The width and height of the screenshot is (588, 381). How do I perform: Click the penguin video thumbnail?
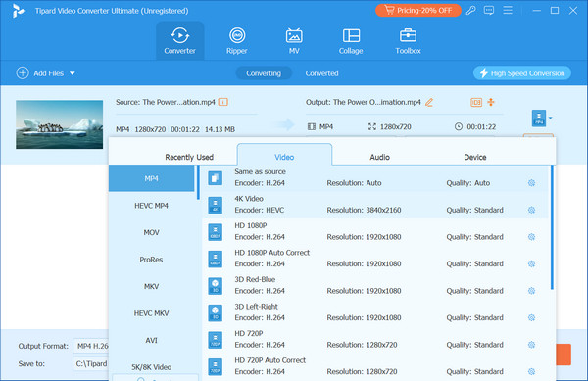[x=59, y=124]
